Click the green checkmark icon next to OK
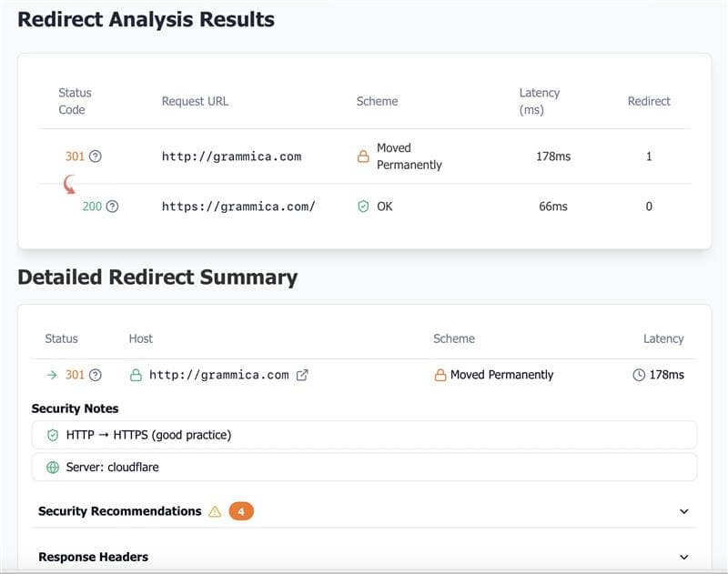The height and width of the screenshot is (574, 728). [x=363, y=206]
